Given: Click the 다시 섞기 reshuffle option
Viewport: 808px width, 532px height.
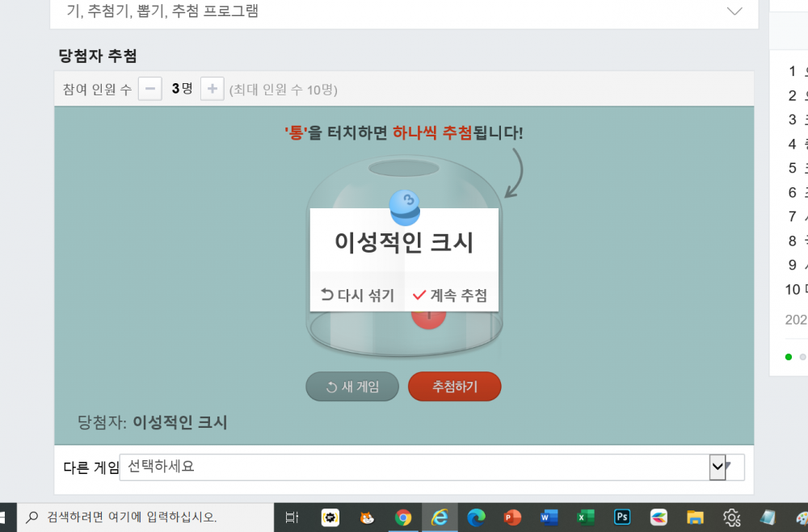Looking at the screenshot, I should (357, 295).
